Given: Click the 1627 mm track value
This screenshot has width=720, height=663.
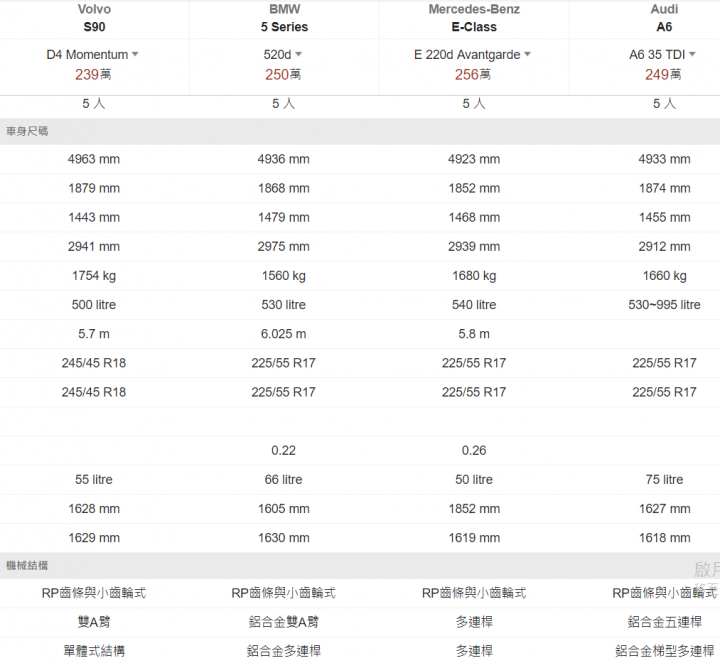Looking at the screenshot, I should [x=664, y=509].
